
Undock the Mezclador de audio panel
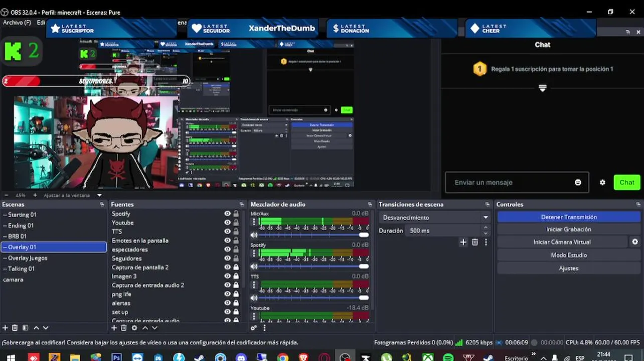pyautogui.click(x=370, y=205)
